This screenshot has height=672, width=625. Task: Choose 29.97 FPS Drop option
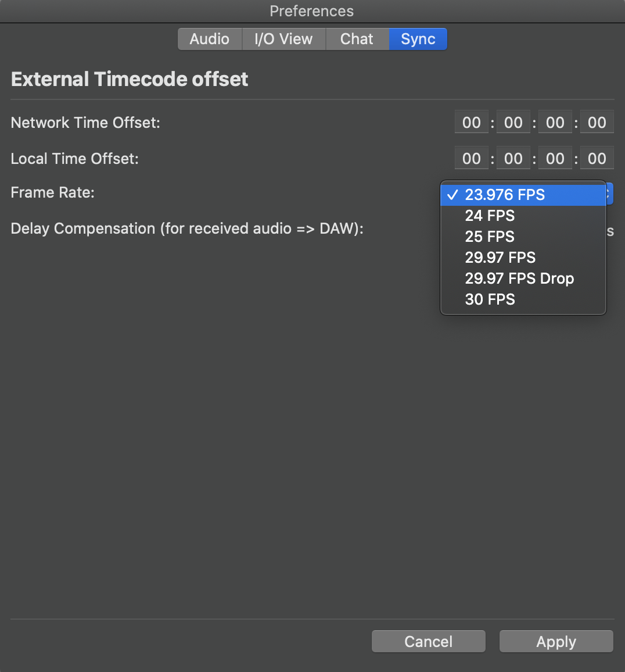point(523,278)
